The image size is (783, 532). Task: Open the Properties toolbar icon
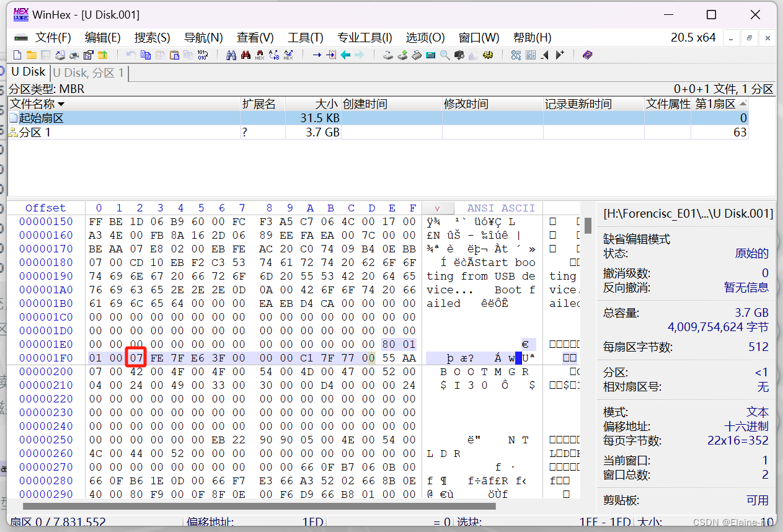tap(88, 55)
